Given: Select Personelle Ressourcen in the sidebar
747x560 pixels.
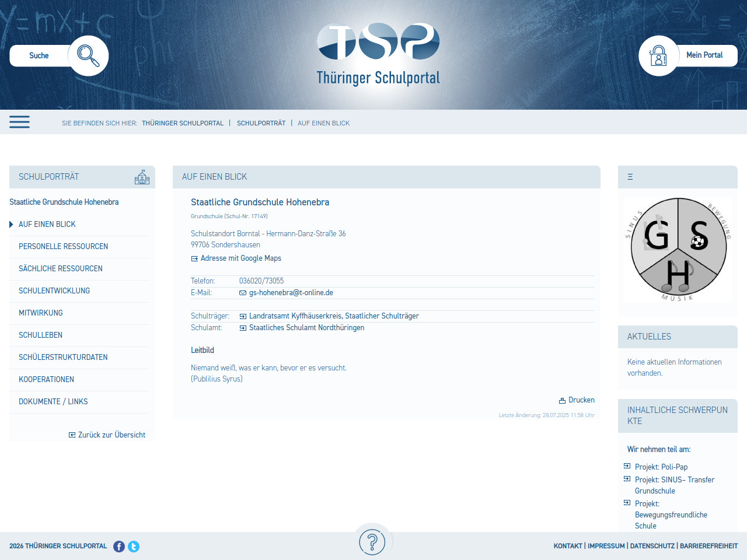Looking at the screenshot, I should point(63,246).
